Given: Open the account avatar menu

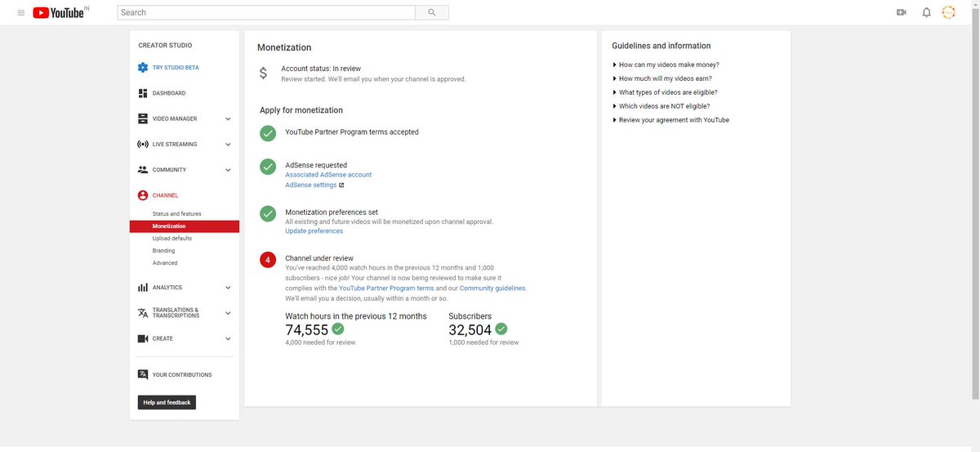Looking at the screenshot, I should 948,12.
